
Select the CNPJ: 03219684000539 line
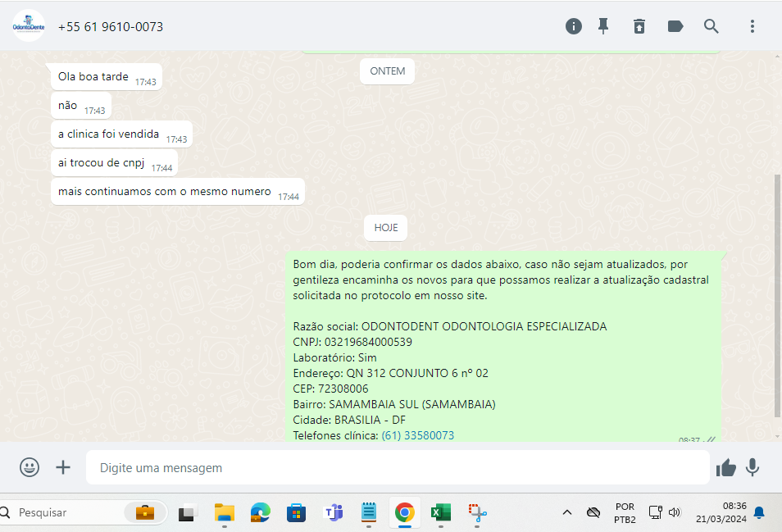coord(352,342)
